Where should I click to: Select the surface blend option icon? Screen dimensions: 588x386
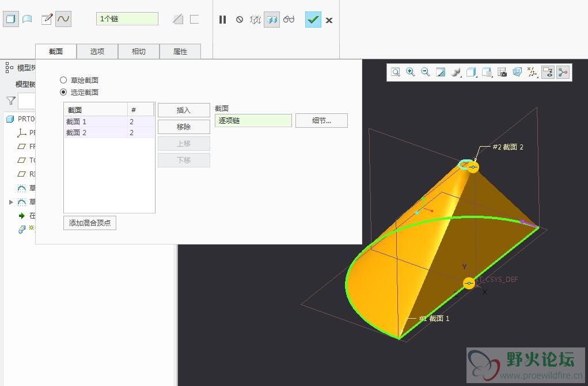click(x=27, y=19)
